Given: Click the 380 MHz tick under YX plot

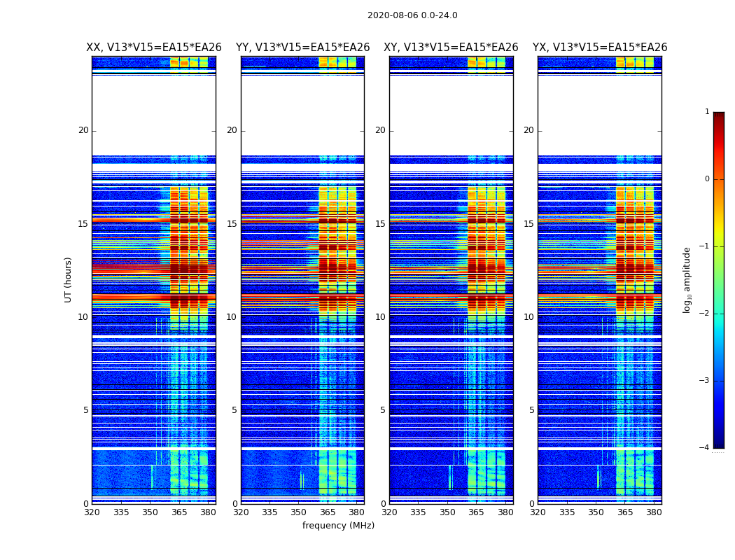Looking at the screenshot, I should pyautogui.click(x=653, y=512).
